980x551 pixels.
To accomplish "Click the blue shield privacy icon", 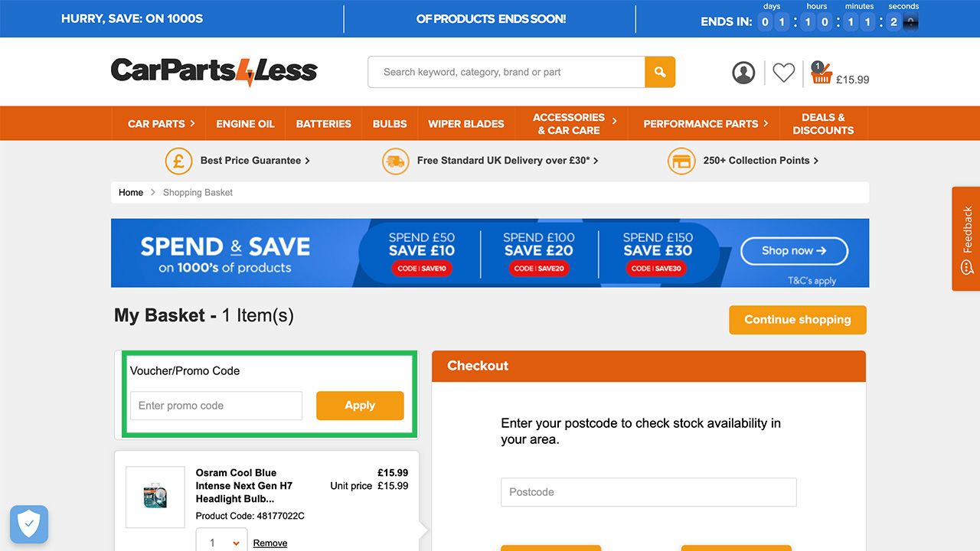I will click(x=29, y=524).
